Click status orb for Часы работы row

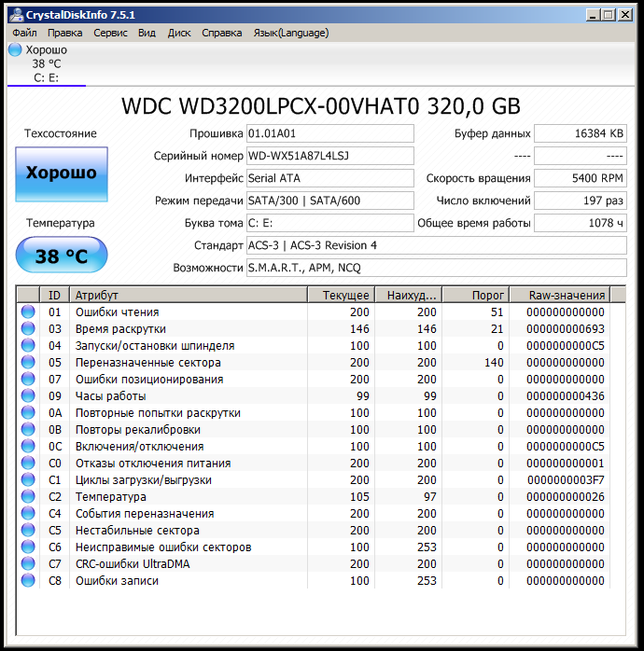[x=28, y=395]
